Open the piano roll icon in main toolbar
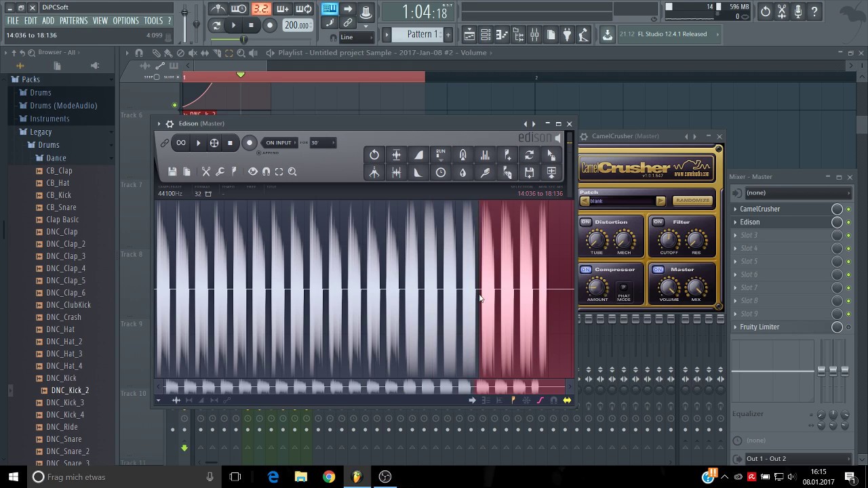The image size is (868, 488). (502, 35)
